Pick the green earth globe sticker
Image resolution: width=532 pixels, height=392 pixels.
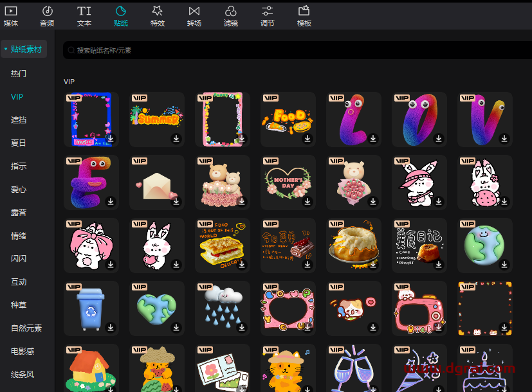point(484,245)
